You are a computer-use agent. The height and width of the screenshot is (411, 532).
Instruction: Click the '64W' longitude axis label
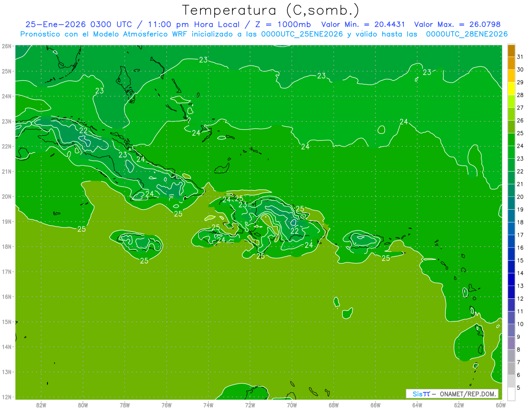417,405
